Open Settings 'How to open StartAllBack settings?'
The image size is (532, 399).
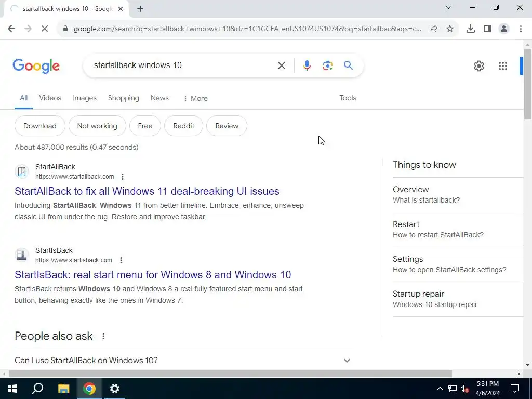point(458,264)
